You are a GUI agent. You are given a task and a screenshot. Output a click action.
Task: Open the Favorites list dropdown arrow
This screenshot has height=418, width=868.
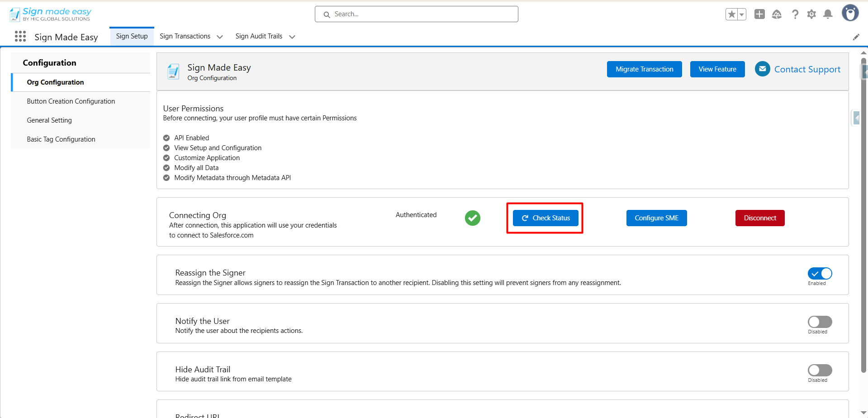742,14
